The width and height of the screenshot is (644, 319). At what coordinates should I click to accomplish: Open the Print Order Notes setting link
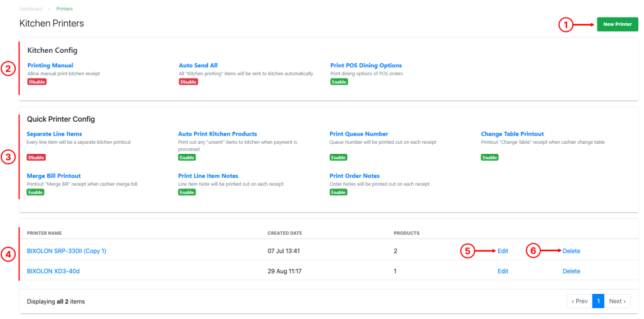tap(355, 176)
